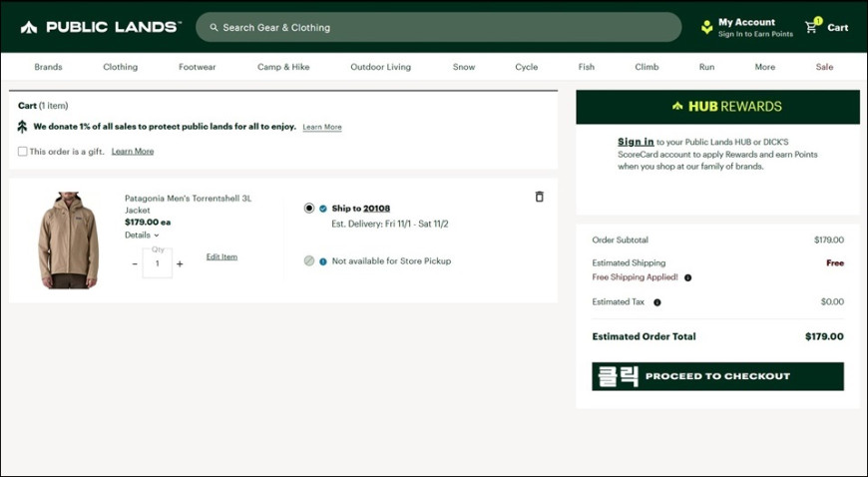The image size is (868, 477).
Task: Select the Ship to 20108 radio button
Action: (309, 209)
